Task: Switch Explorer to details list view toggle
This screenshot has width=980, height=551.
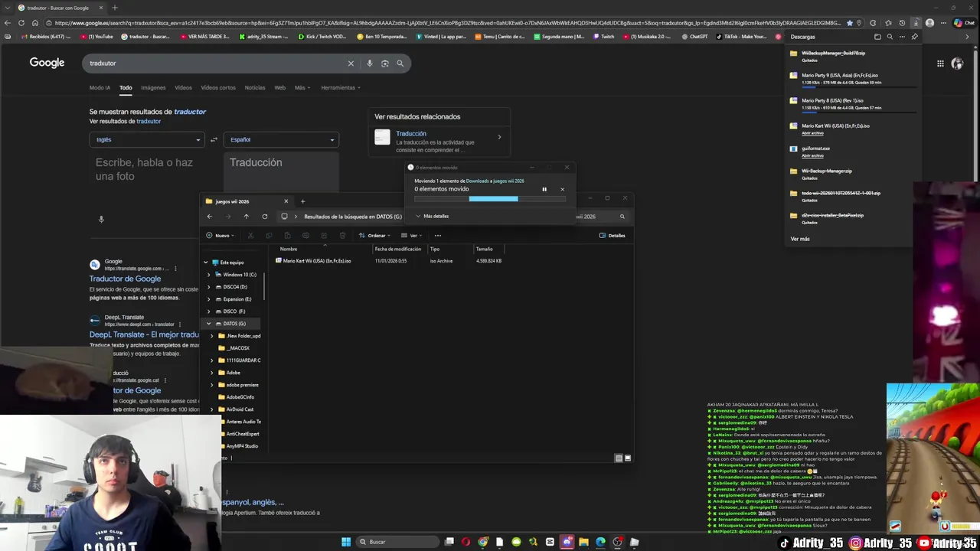Action: coord(619,458)
